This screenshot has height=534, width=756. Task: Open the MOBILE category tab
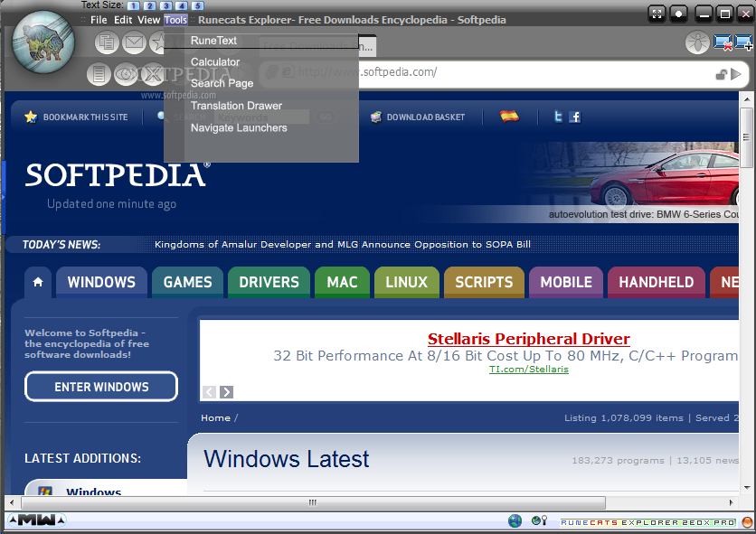(566, 282)
